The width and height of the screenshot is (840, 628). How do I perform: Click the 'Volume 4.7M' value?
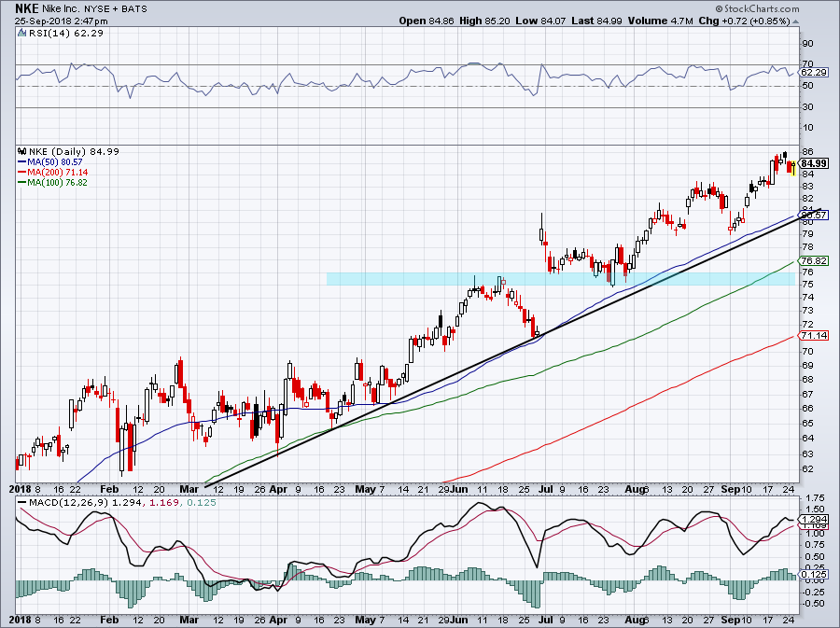click(661, 21)
